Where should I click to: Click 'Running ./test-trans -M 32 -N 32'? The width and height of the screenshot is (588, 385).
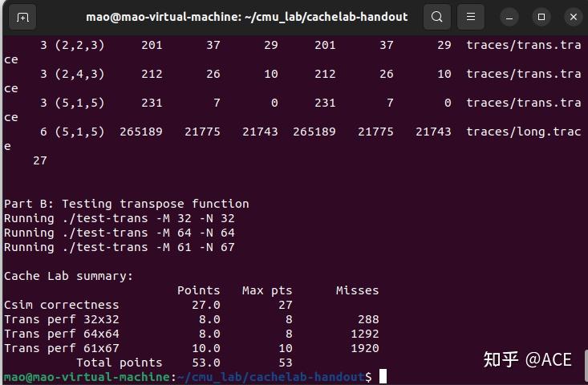(x=120, y=218)
